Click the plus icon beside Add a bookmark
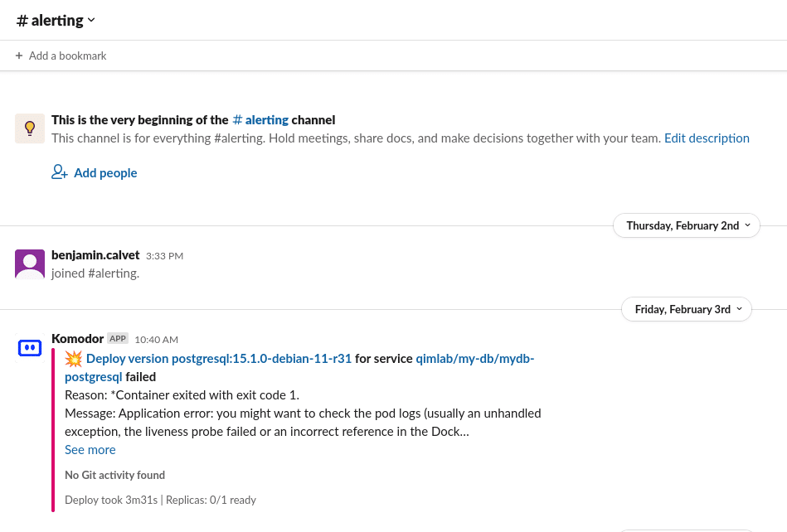The width and height of the screenshot is (787, 532). [x=19, y=56]
